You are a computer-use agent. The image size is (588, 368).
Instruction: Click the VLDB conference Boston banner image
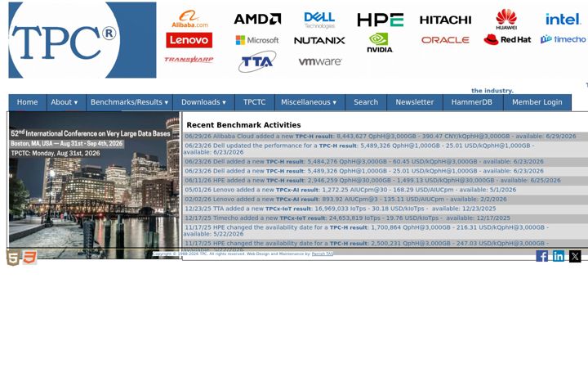tap(94, 184)
